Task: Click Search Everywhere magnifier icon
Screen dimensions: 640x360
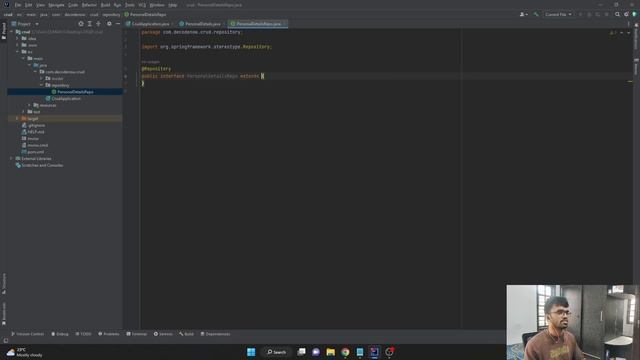Action: coord(617,14)
